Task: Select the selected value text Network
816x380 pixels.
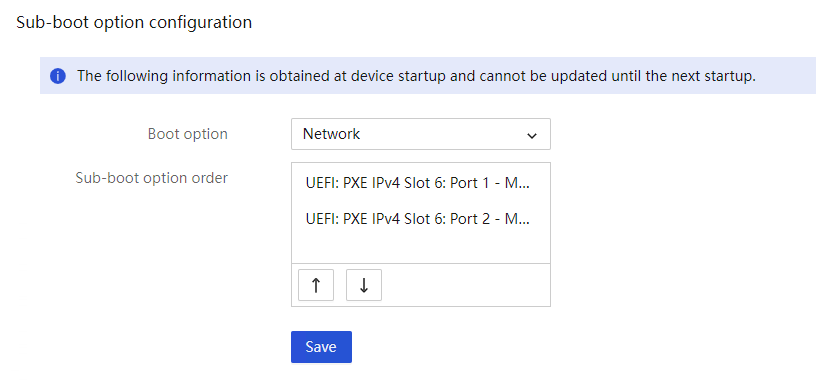Action: pos(332,134)
